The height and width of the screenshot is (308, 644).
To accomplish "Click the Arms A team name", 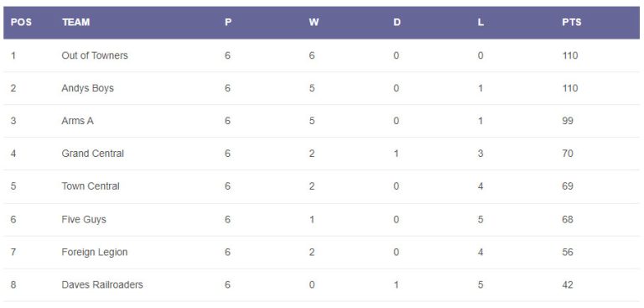I will point(78,121).
